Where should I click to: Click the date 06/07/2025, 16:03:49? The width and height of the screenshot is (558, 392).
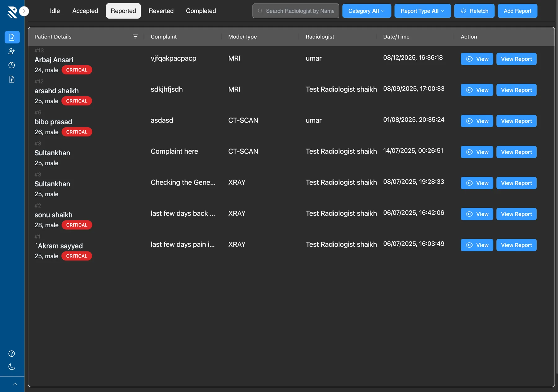tap(414, 244)
